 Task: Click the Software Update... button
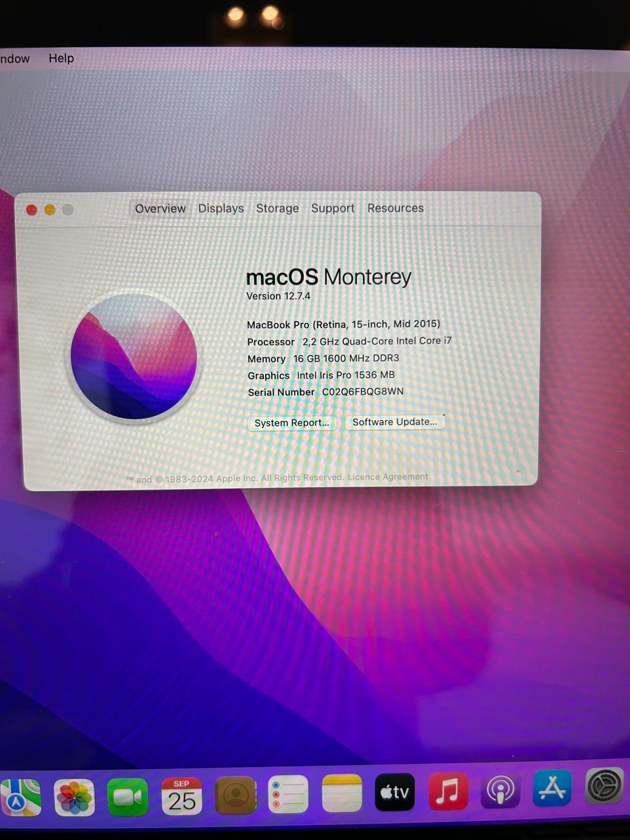pyautogui.click(x=394, y=422)
